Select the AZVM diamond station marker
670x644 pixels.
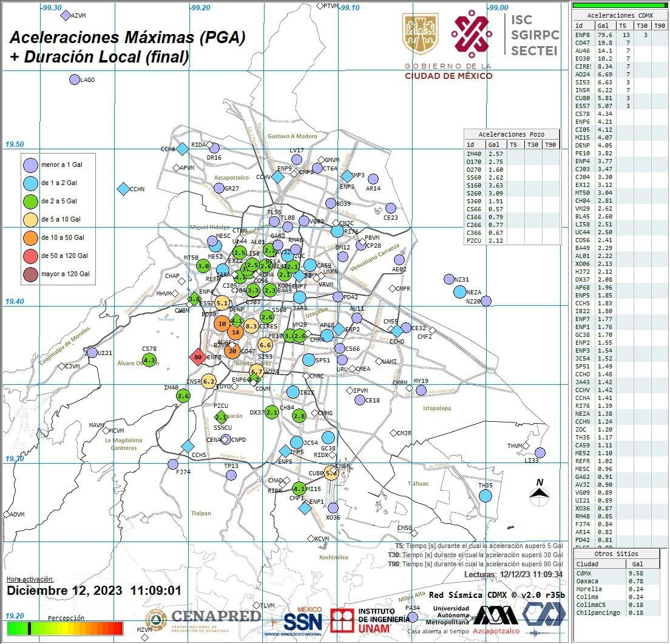click(66, 15)
